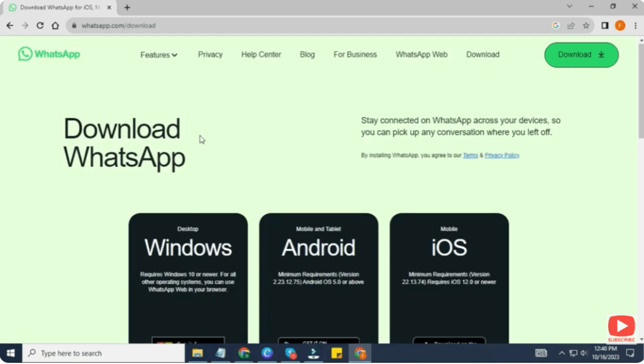Click the share page icon in address bar
644x364 pixels.
pyautogui.click(x=571, y=26)
